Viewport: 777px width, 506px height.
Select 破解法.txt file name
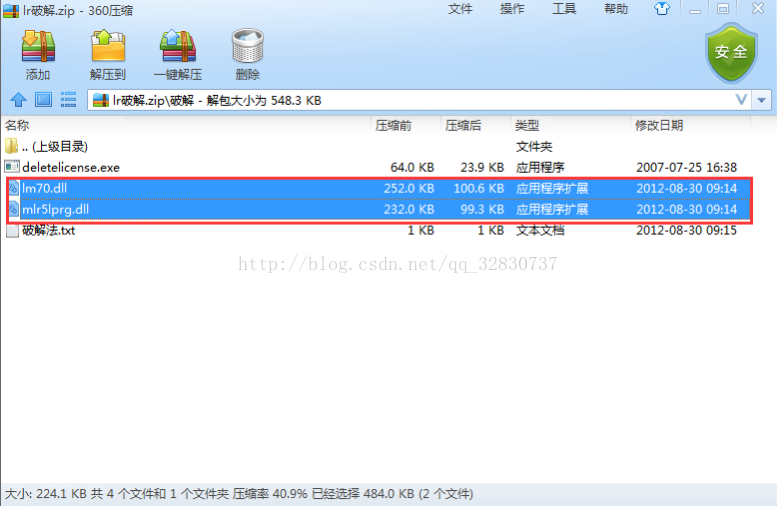pyautogui.click(x=49, y=230)
